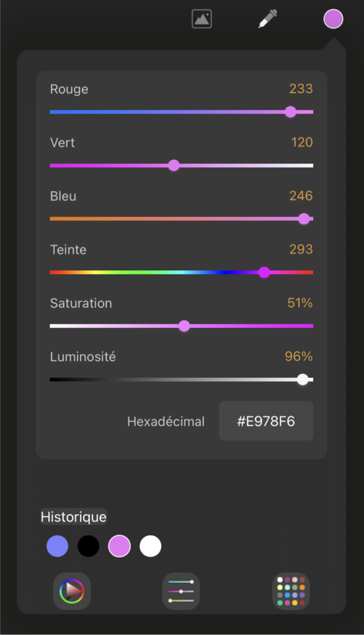The height and width of the screenshot is (635, 364).
Task: Pick the blue color from Historique
Action: coord(58,546)
